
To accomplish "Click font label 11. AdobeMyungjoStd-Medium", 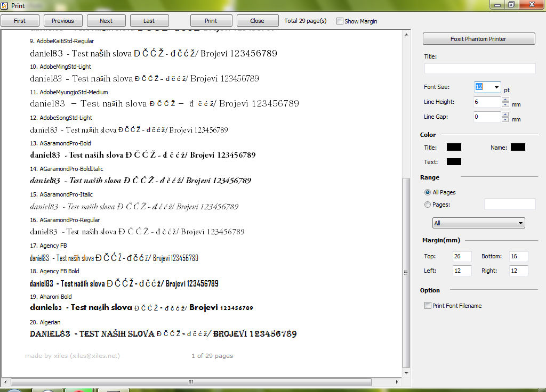I will tap(69, 92).
